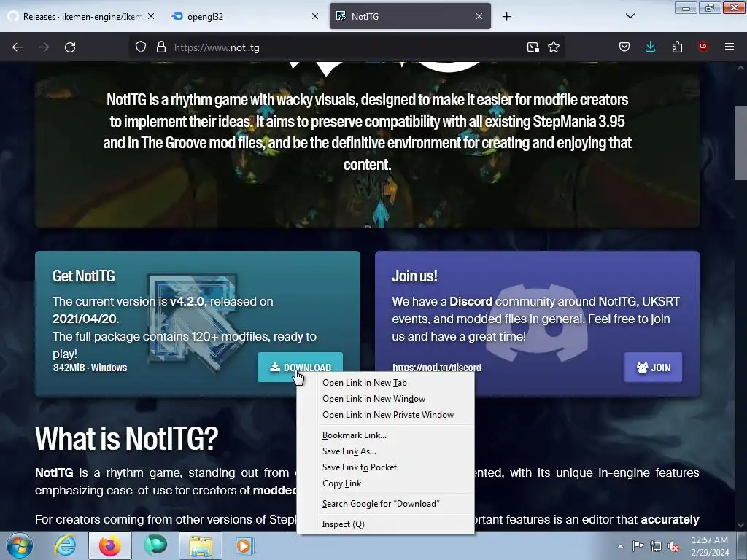The image size is (747, 560).
Task: Go back to previous page
Action: coord(18,47)
